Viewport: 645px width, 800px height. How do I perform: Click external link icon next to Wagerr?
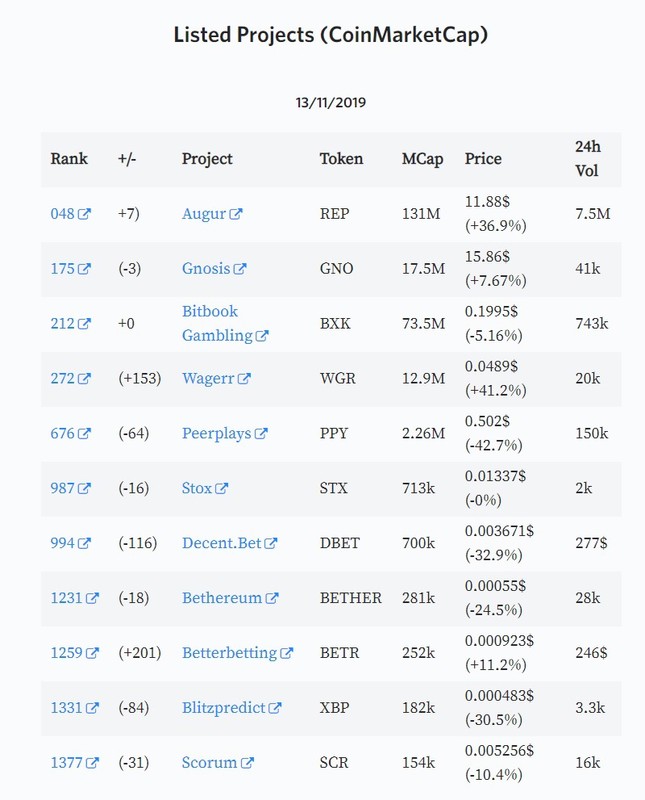point(244,379)
